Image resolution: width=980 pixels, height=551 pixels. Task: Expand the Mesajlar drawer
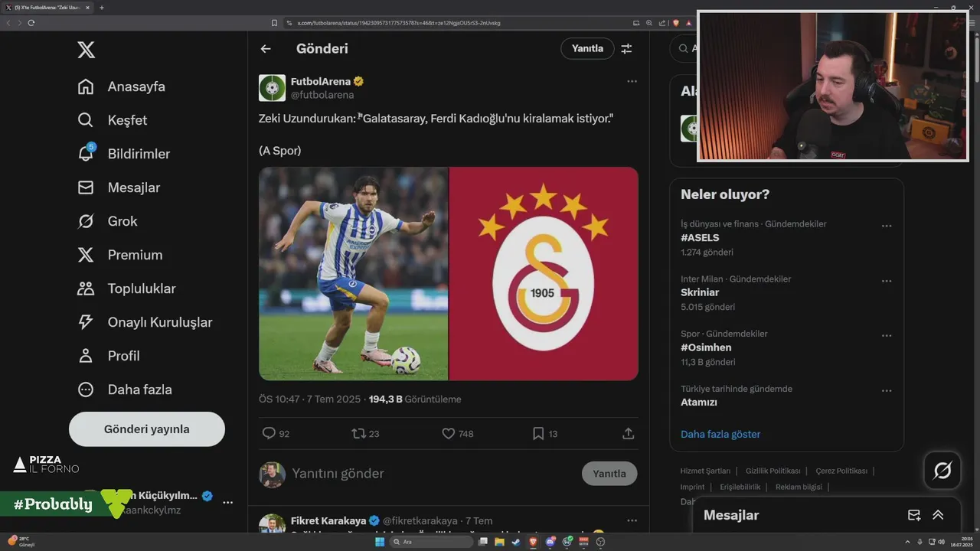(938, 515)
